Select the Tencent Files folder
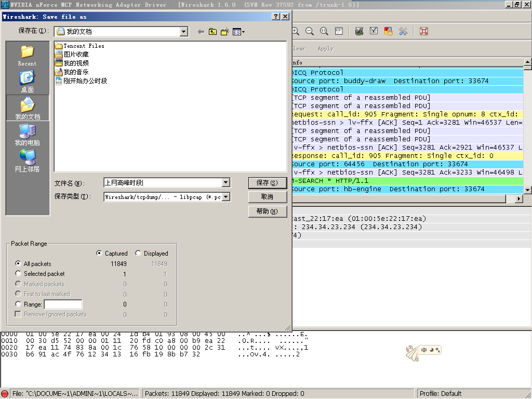This screenshot has height=399, width=532. (x=79, y=46)
